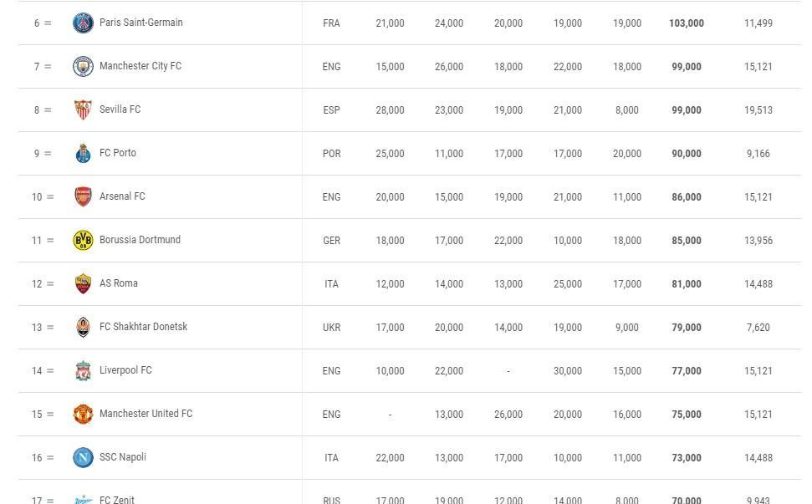The width and height of the screenshot is (812, 504).
Task: Click the SSC Napoli round logo
Action: [83, 457]
